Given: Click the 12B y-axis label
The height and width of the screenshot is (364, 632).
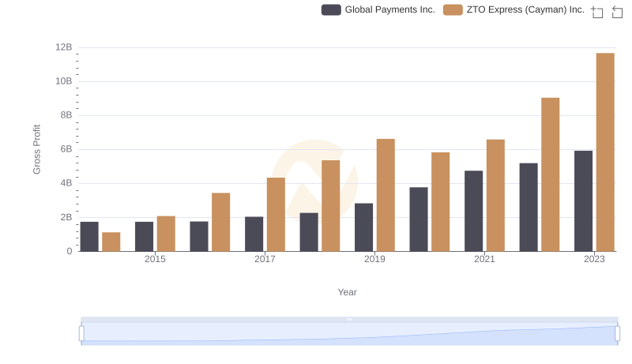Looking at the screenshot, I should (x=64, y=47).
